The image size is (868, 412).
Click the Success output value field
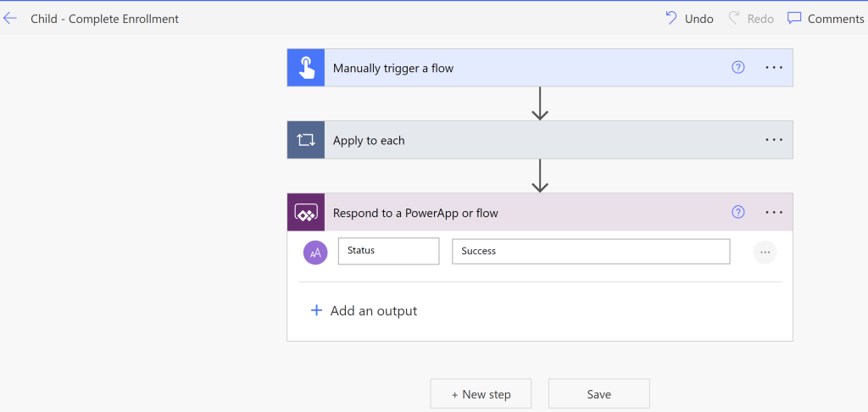tap(590, 252)
